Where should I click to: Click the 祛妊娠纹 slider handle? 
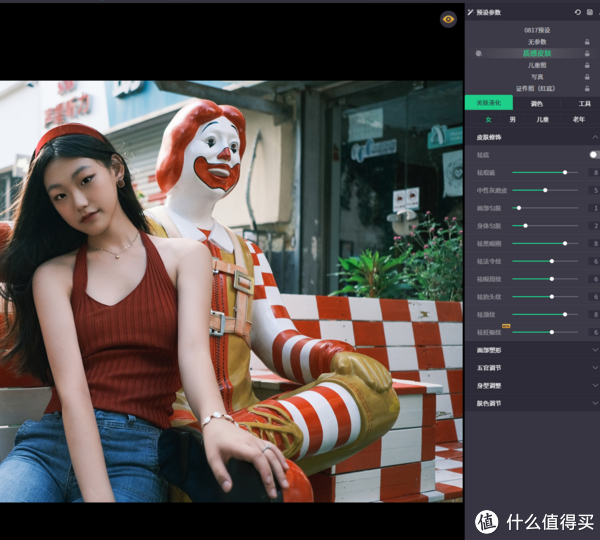tap(552, 332)
